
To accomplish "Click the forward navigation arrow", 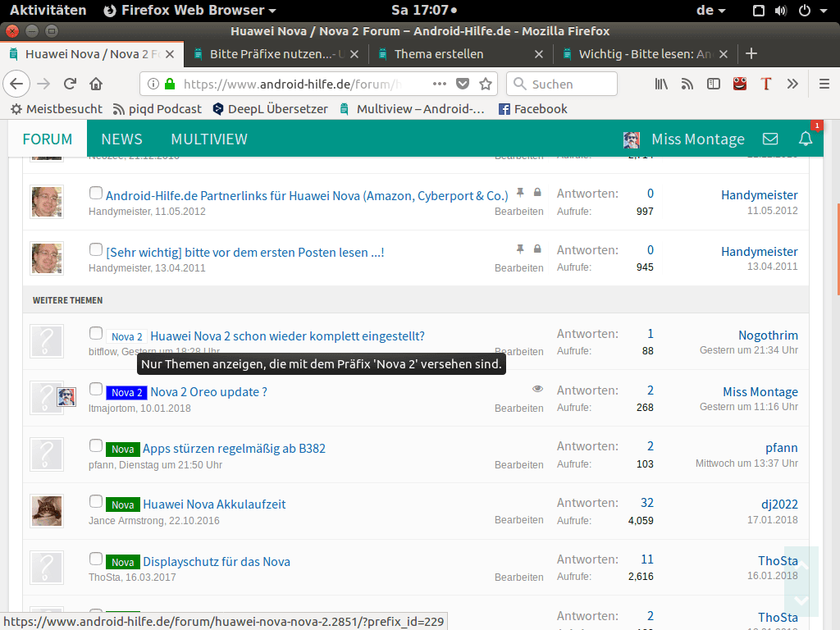I will pos(43,84).
